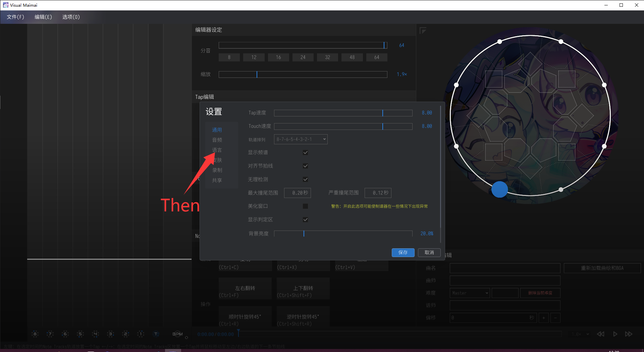Screen dimensions: 644x352
Task: Click the BPM icon in bottom bar
Action: (177, 334)
